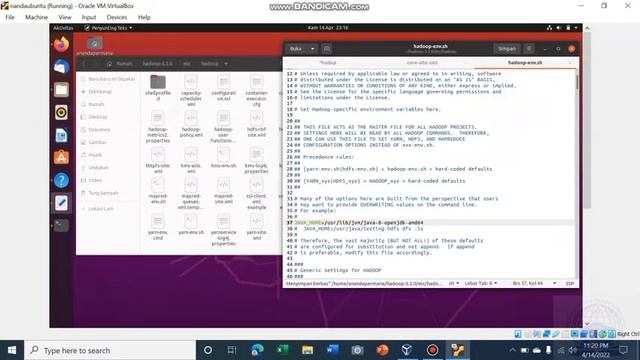Screen dimensions: 640x360
Task: Open the Files app in the dock
Action: click(62, 89)
